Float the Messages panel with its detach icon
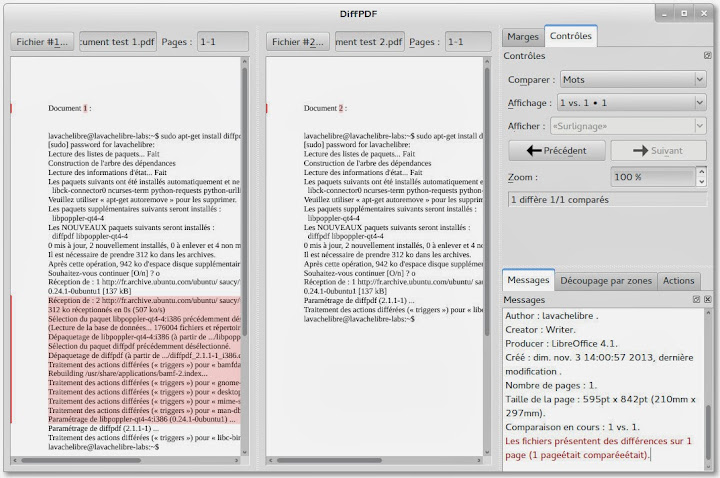The height and width of the screenshot is (478, 720). coord(696,299)
